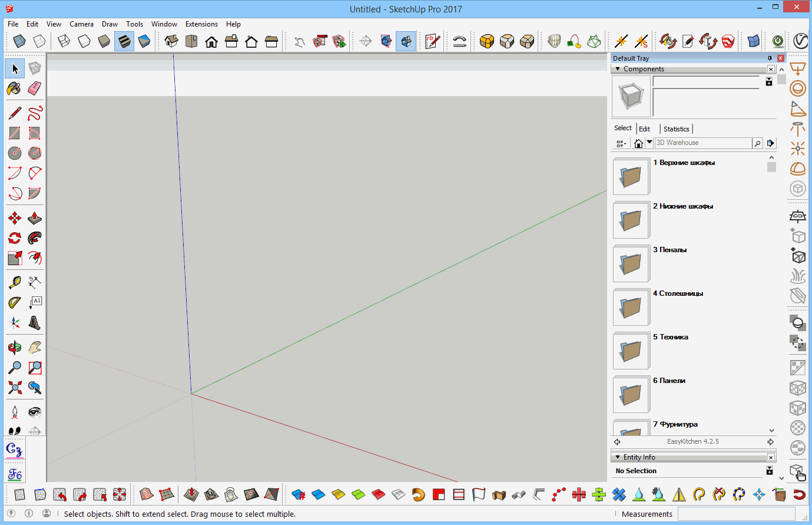Open the components navigation dropdown arrow

coord(649,143)
